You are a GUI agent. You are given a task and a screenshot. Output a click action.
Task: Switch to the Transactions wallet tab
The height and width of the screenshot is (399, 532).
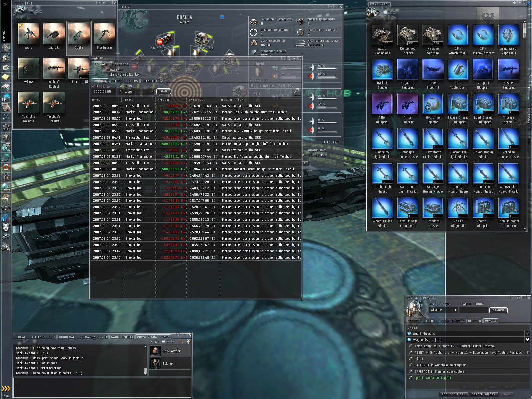pos(153,81)
